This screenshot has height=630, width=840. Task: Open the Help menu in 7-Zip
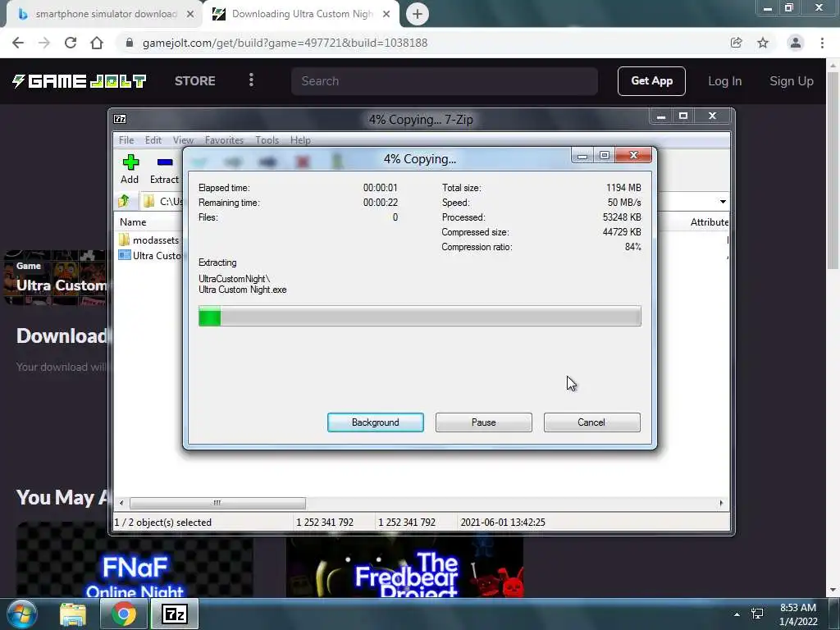coord(300,139)
